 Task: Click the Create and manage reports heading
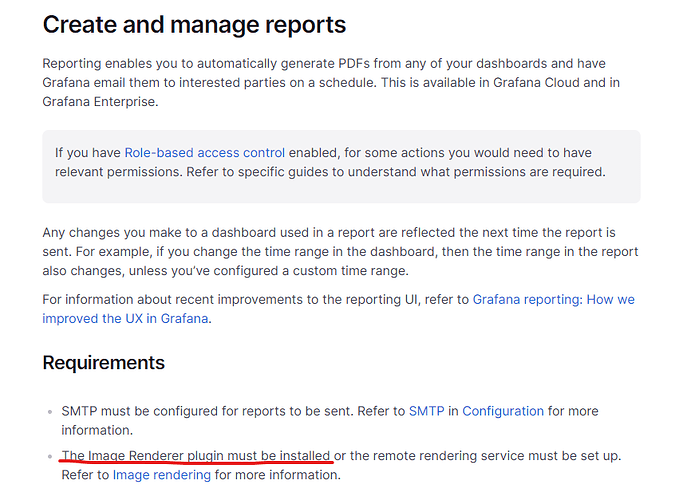tap(194, 24)
